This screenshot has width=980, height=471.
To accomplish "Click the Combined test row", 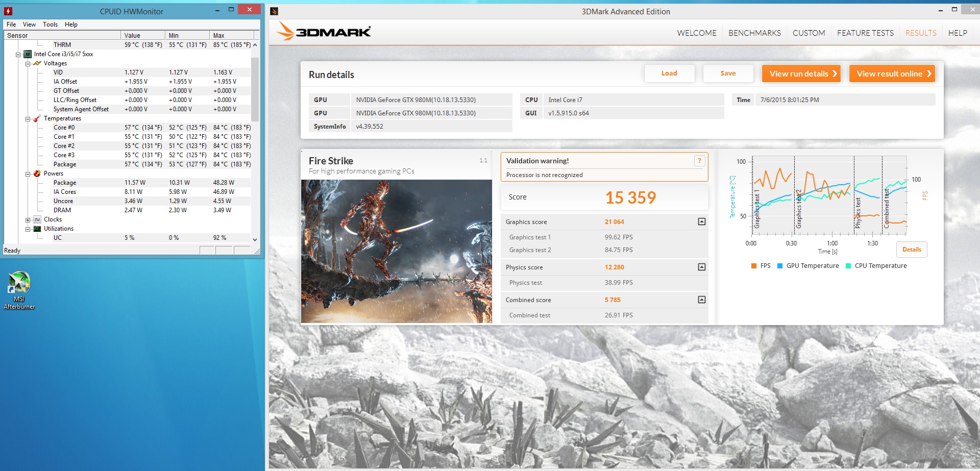I will point(604,315).
